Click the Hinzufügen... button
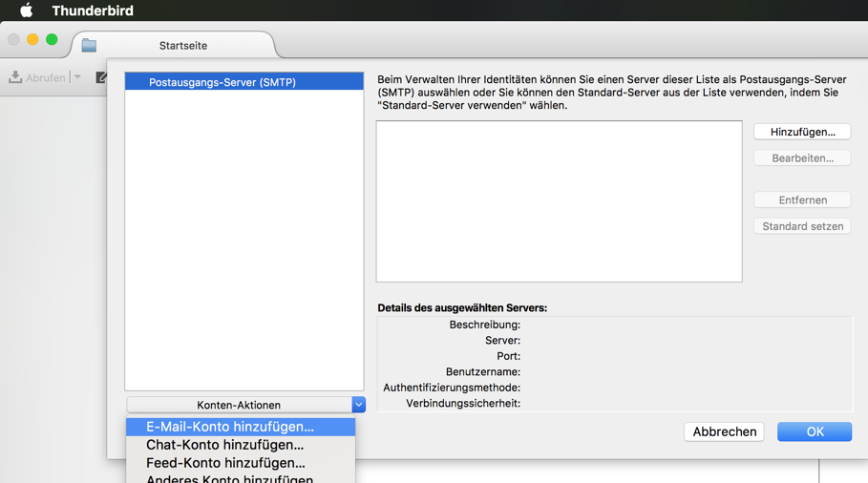 tap(802, 132)
